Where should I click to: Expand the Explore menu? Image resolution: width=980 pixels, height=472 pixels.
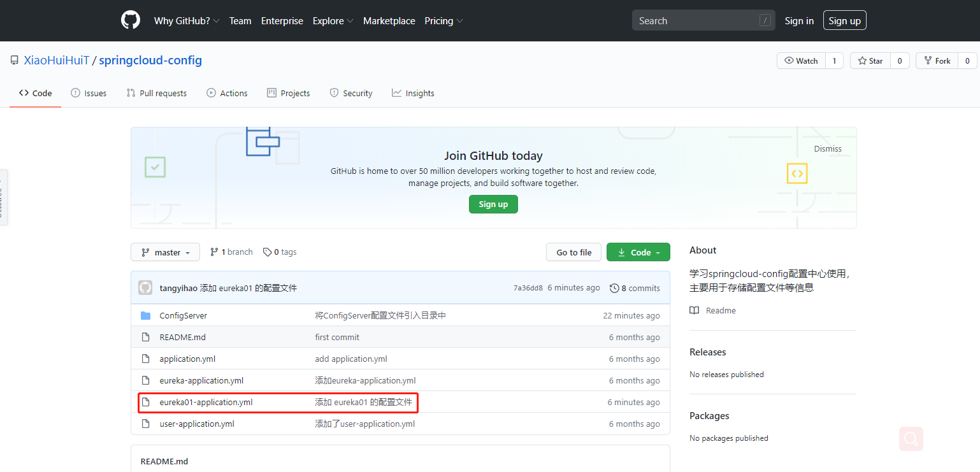(333, 20)
